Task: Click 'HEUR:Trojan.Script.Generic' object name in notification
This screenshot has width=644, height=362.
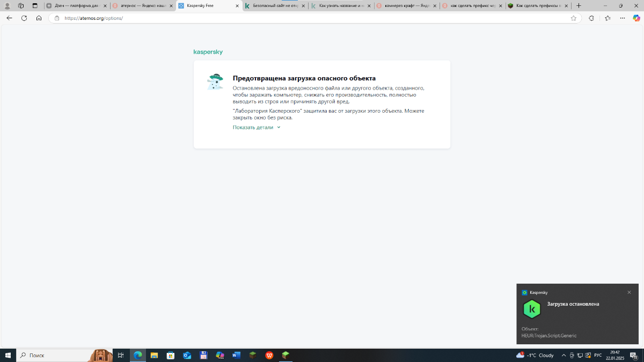Action: click(x=549, y=336)
